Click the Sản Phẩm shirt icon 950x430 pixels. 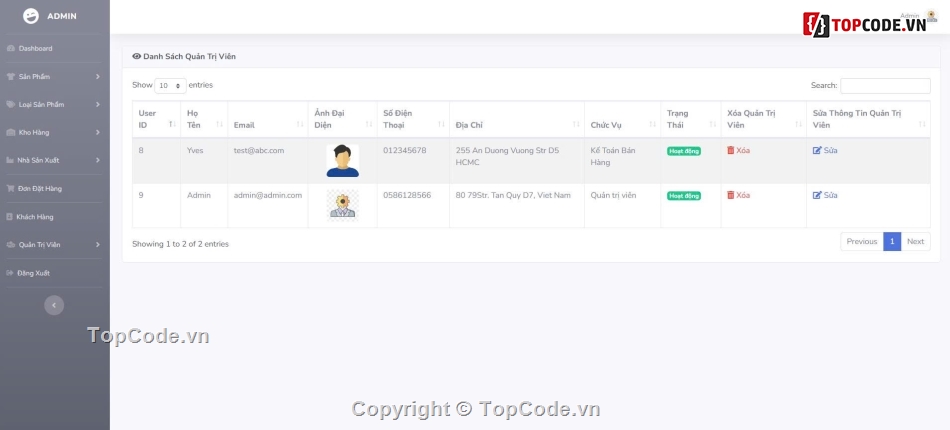coord(10,77)
